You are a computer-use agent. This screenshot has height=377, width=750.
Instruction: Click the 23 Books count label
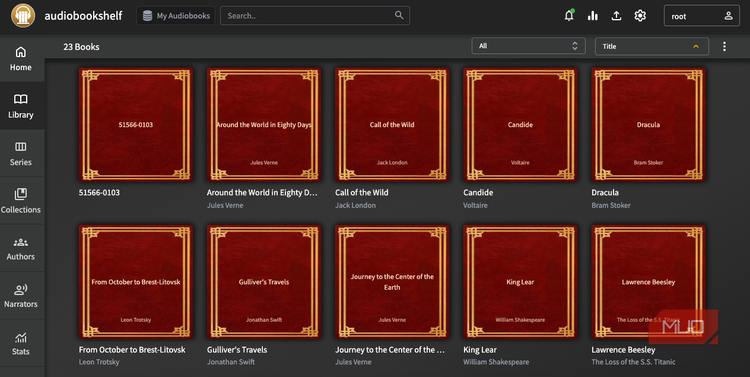click(81, 47)
